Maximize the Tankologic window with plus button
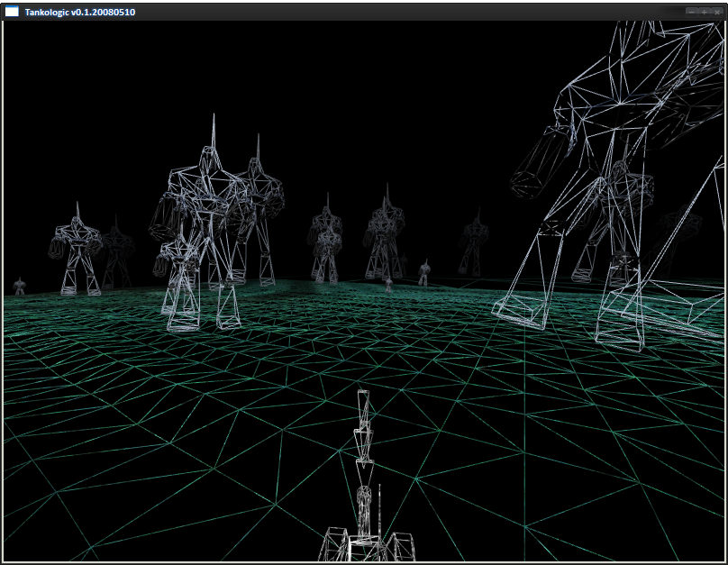Viewport: 728px width, 565px height. (x=705, y=12)
